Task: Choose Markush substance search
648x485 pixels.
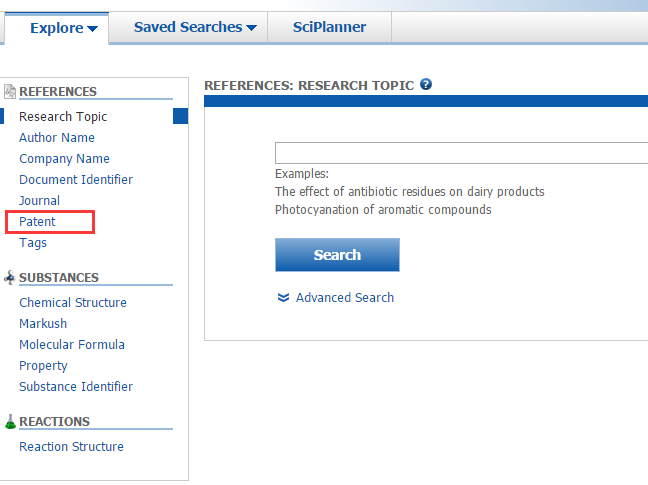Action: [x=43, y=324]
